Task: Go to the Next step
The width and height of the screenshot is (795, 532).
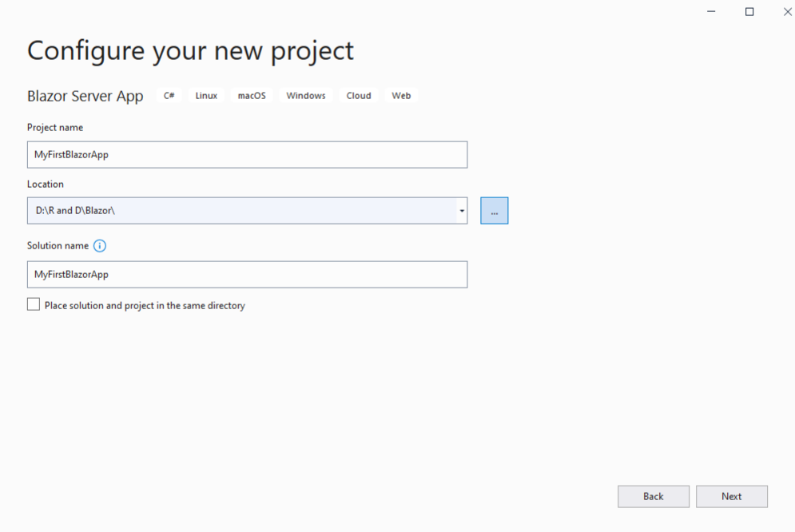Action: pyautogui.click(x=732, y=497)
